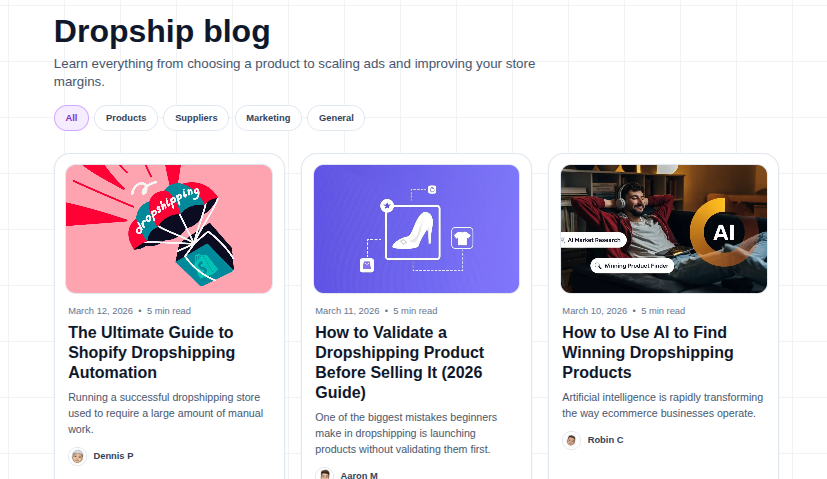This screenshot has width=827, height=479.
Task: Open How to Validate a Dropshipping Product article
Action: [399, 362]
